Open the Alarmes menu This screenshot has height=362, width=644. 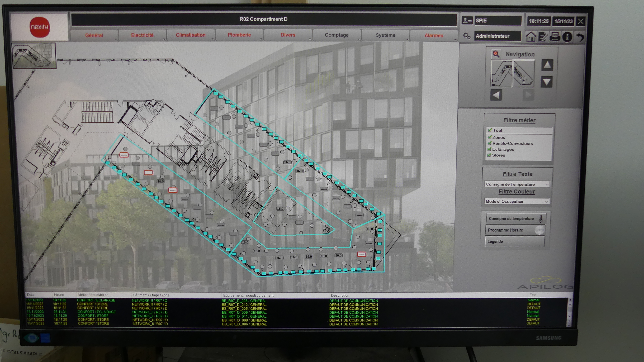(x=434, y=36)
